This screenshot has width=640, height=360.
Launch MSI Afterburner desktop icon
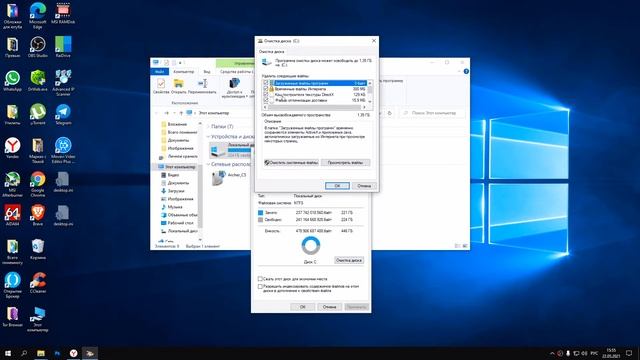12,184
